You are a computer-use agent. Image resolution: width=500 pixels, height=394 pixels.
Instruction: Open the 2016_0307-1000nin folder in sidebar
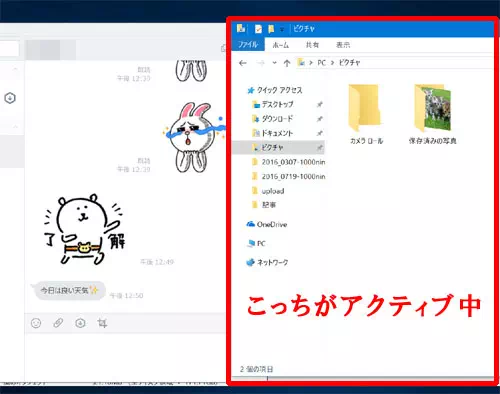click(289, 162)
